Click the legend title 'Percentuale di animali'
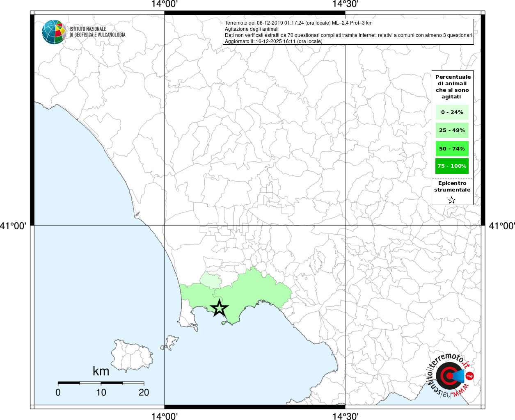This screenshot has height=420, width=515. 453,87
